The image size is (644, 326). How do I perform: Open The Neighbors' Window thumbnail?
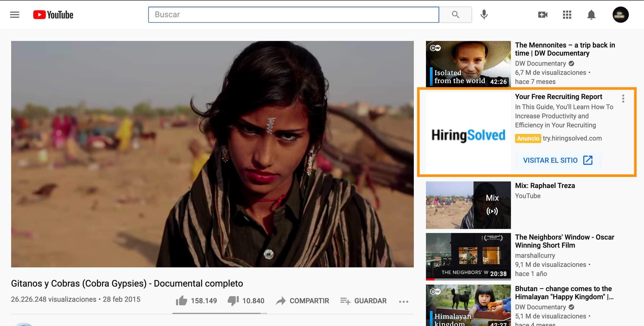[468, 257]
